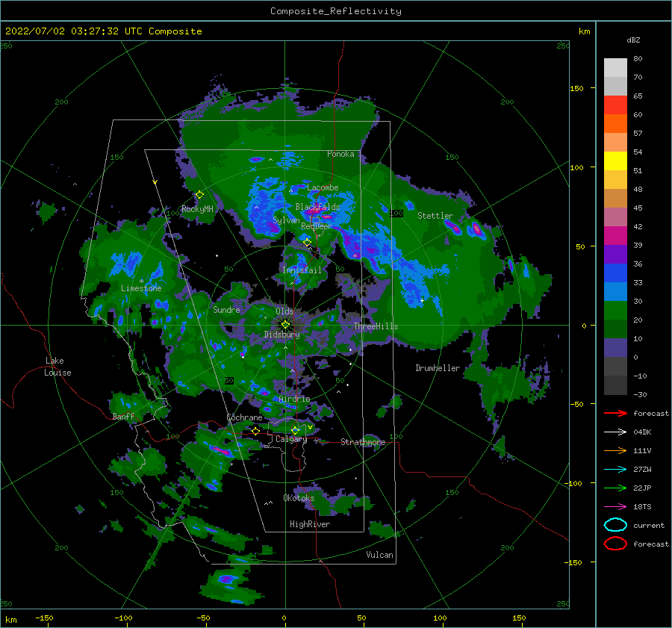The image size is (672, 628).
Task: Pick the red swatch in dBZ scale
Action: coord(615,105)
